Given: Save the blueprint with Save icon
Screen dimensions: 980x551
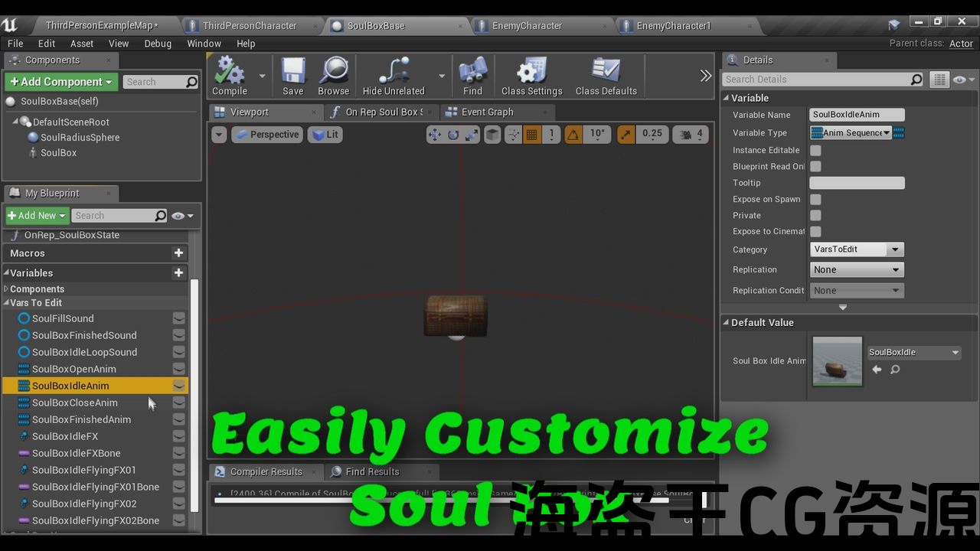Looking at the screenshot, I should (293, 74).
